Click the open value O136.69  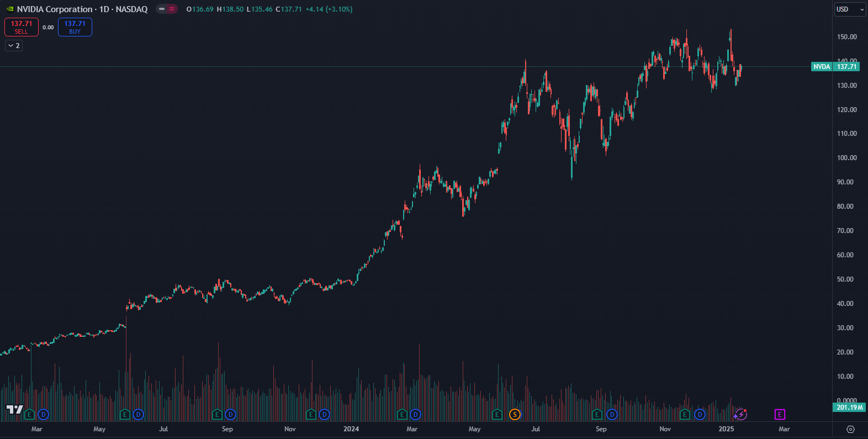tap(200, 9)
